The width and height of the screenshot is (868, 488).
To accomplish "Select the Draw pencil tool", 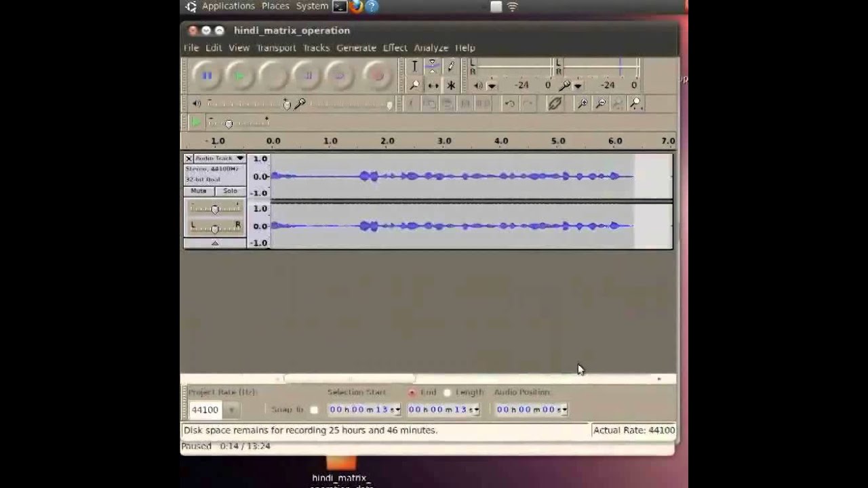I will (x=451, y=66).
